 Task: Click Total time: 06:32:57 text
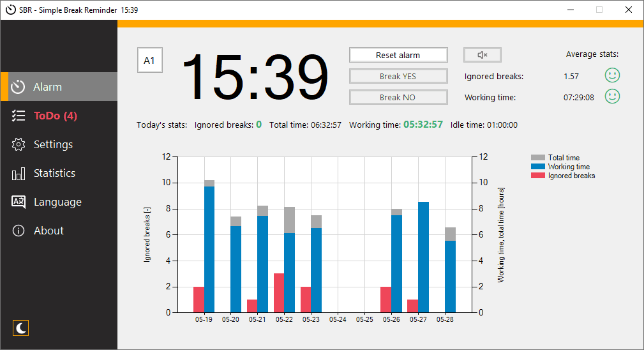[305, 125]
